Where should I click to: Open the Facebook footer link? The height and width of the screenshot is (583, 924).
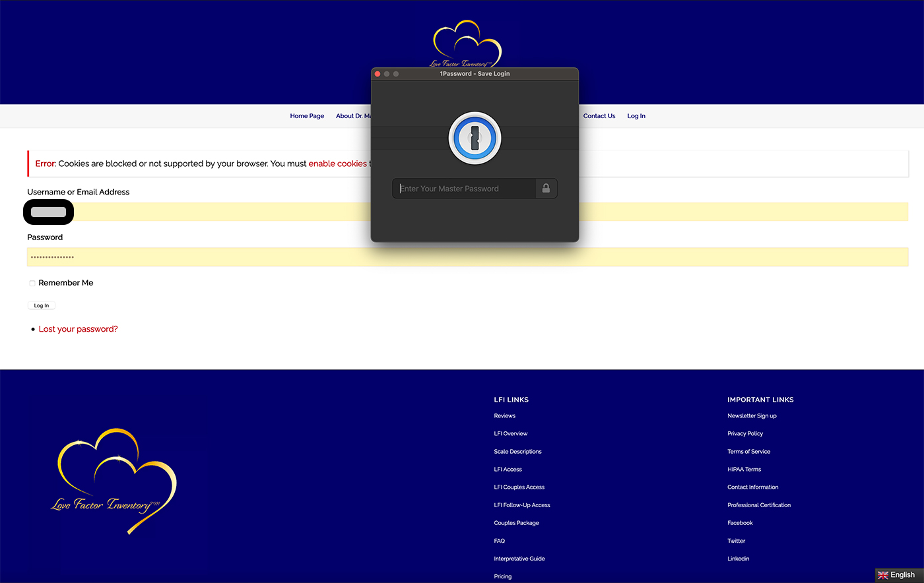click(741, 523)
